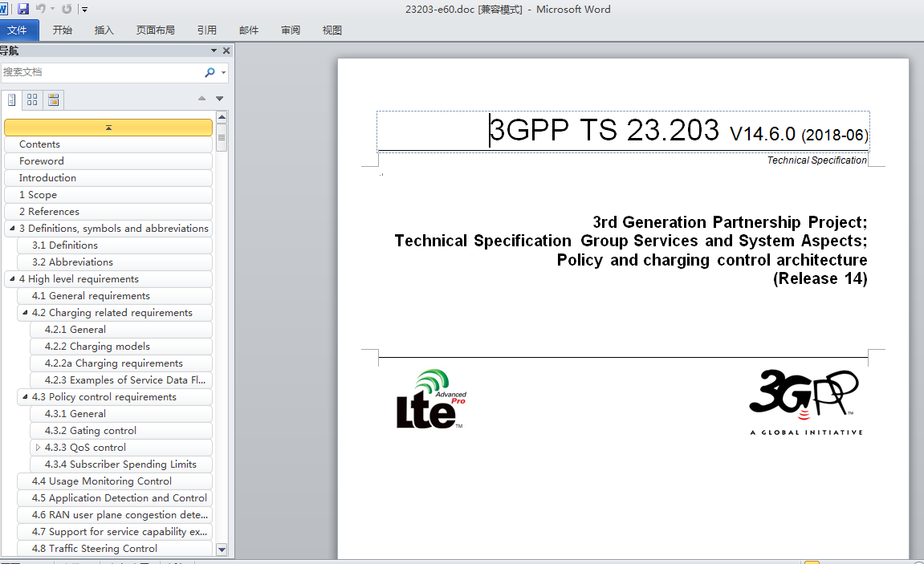Click the previous heading up arrow
Screen dimensions: 924x564
202,99
